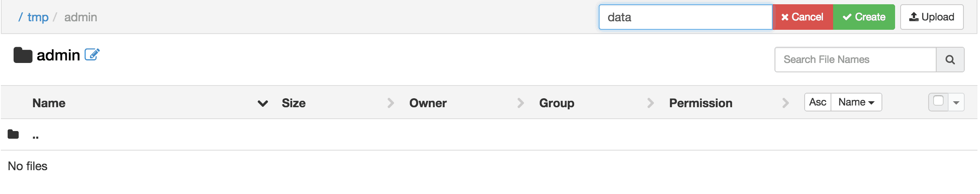Click the Upload button
Viewport: 980px width, 194px height.
pyautogui.click(x=932, y=17)
